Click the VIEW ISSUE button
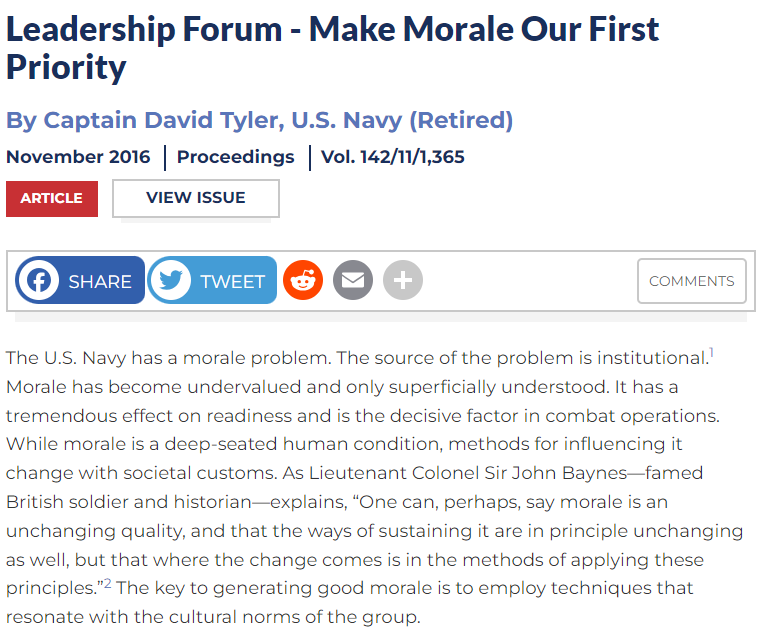Viewport: 765px width, 637px height. click(x=196, y=198)
